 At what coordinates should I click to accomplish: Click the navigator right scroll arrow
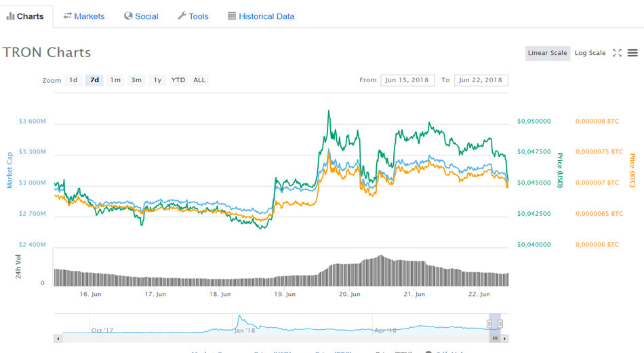coord(505,339)
